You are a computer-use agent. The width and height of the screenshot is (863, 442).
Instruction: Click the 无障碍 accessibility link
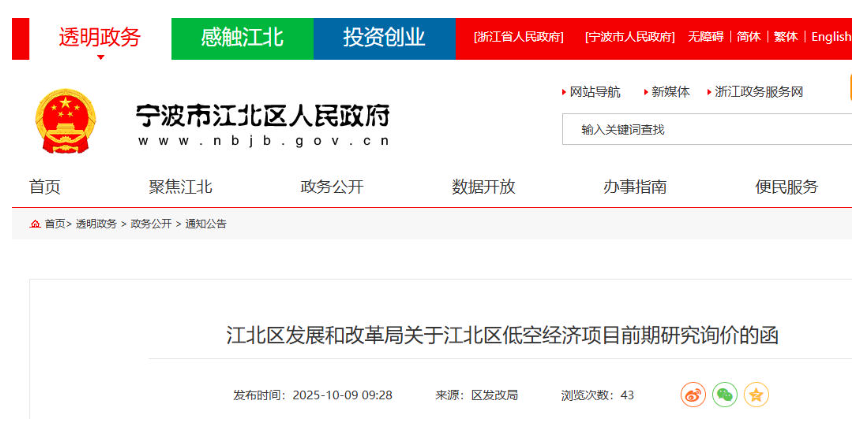coord(707,37)
